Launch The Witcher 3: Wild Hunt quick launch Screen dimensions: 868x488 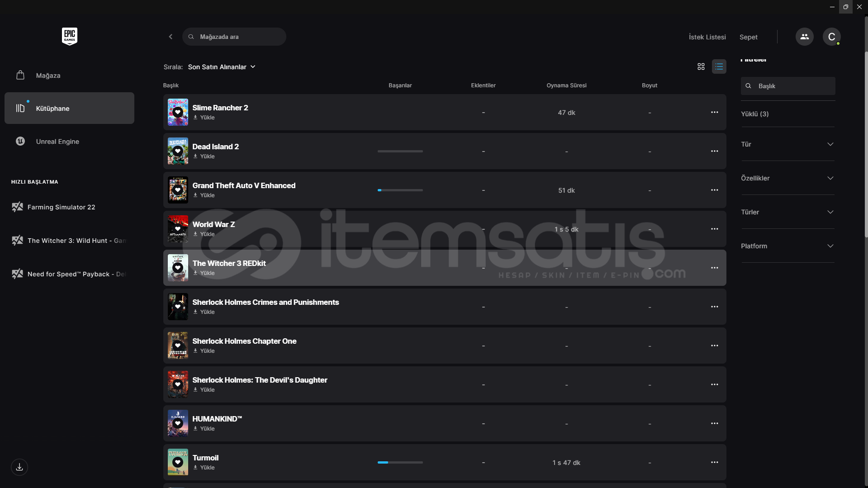tap(69, 241)
